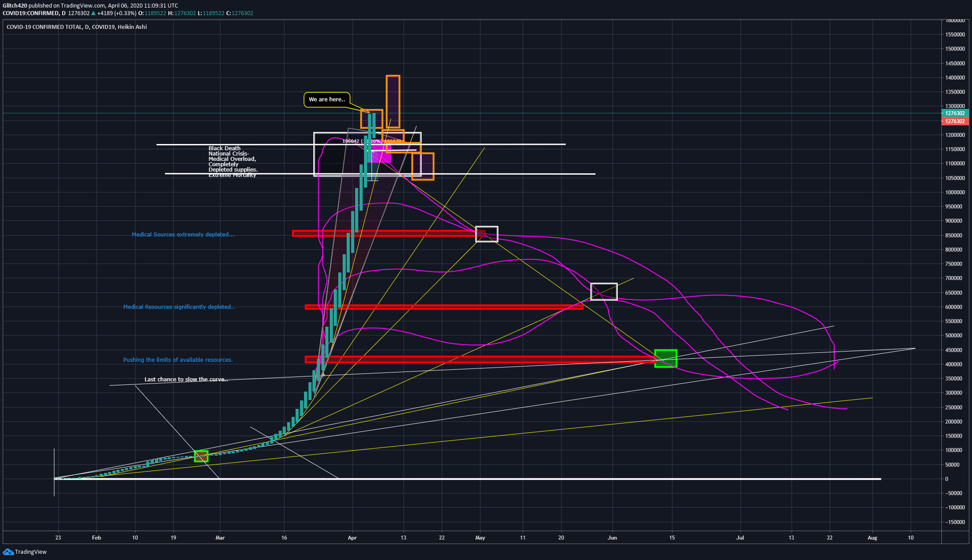Click the TradingView wordmark beside the logo

point(31,552)
